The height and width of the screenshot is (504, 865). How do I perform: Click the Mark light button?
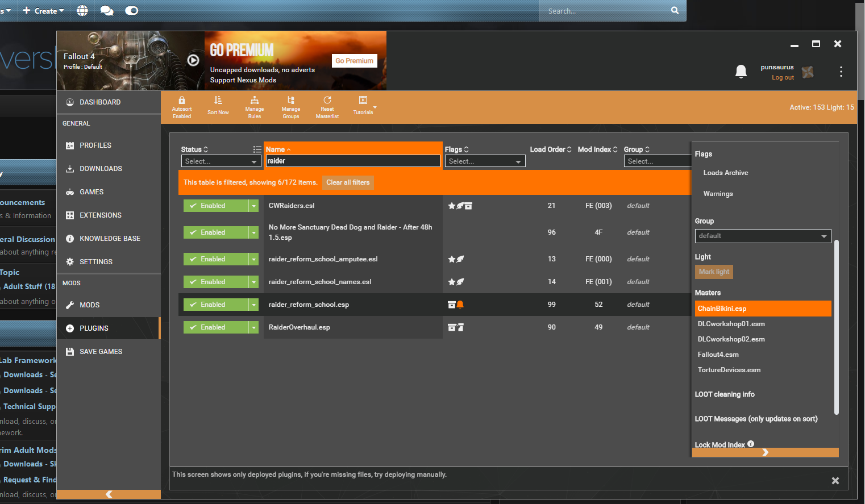[x=714, y=272]
